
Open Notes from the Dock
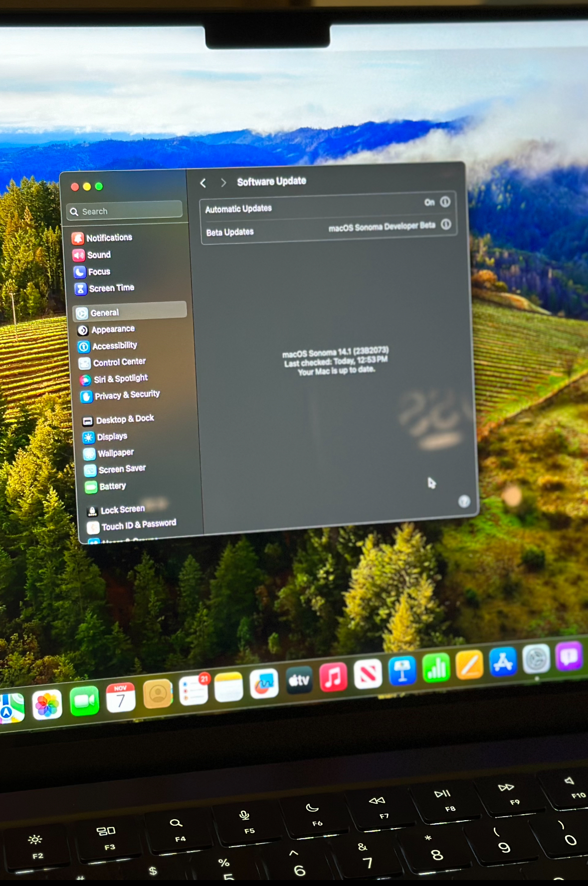[x=228, y=687]
